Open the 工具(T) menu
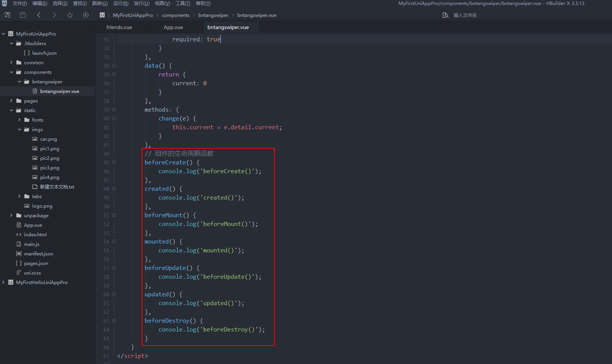Screen dimensions: 612x364 click(x=183, y=3)
